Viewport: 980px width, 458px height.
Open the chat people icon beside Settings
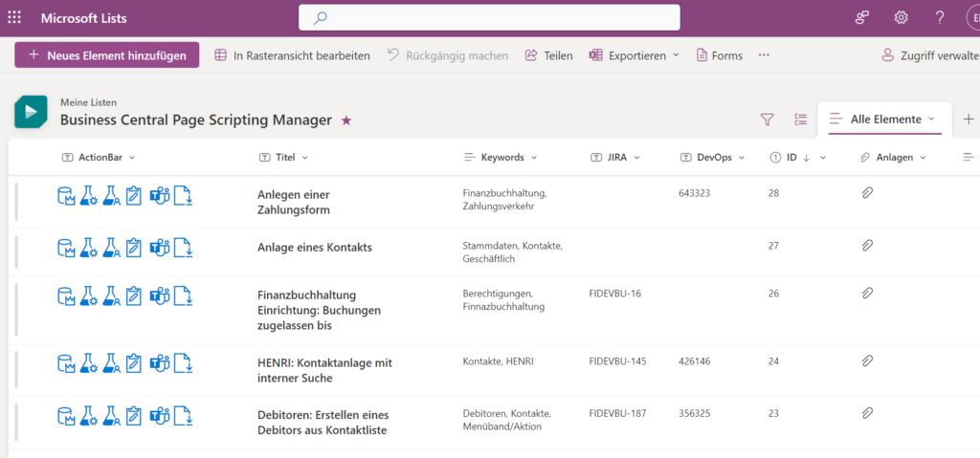(862, 17)
